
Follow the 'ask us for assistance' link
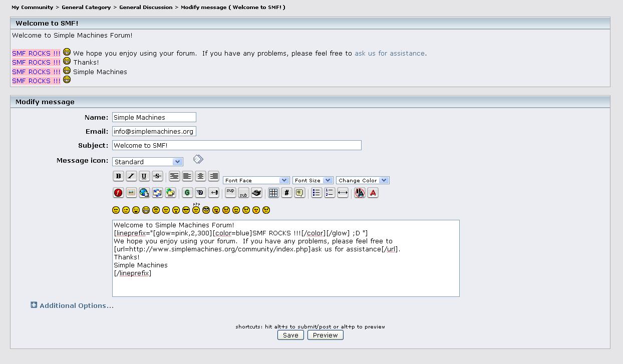click(x=390, y=53)
